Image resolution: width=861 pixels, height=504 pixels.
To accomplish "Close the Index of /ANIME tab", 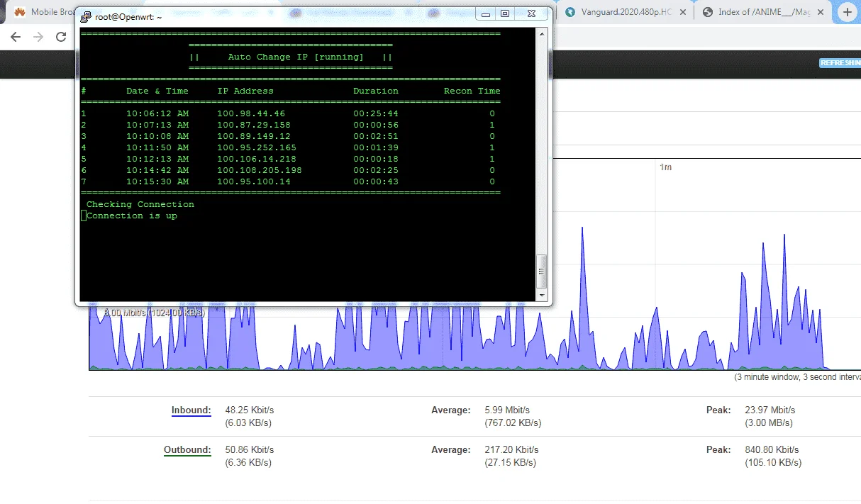I will tap(821, 12).
